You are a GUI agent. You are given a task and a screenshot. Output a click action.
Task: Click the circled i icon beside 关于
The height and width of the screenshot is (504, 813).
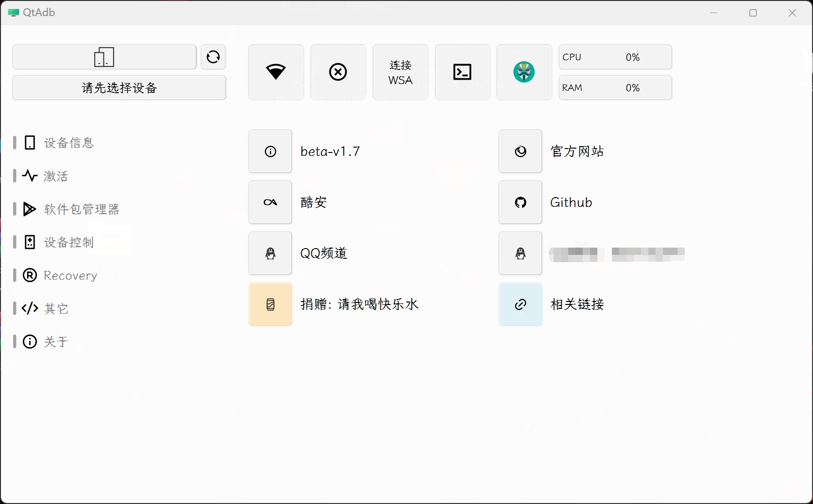[x=30, y=341]
